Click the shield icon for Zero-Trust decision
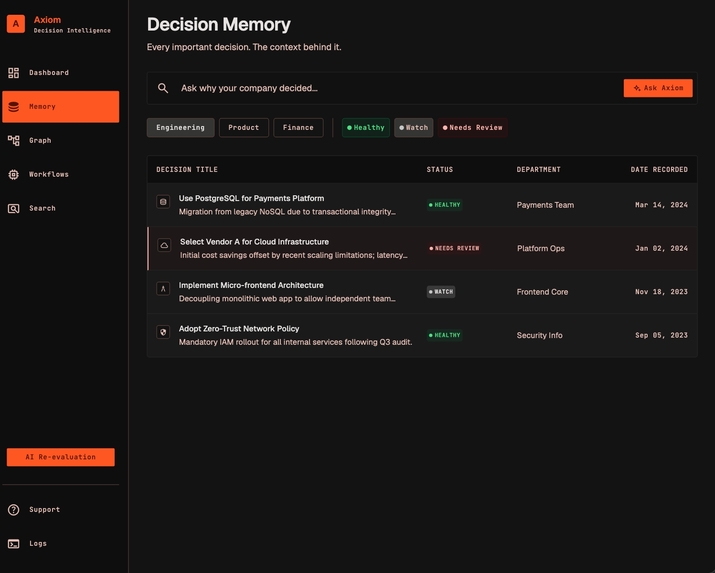 pyautogui.click(x=163, y=332)
